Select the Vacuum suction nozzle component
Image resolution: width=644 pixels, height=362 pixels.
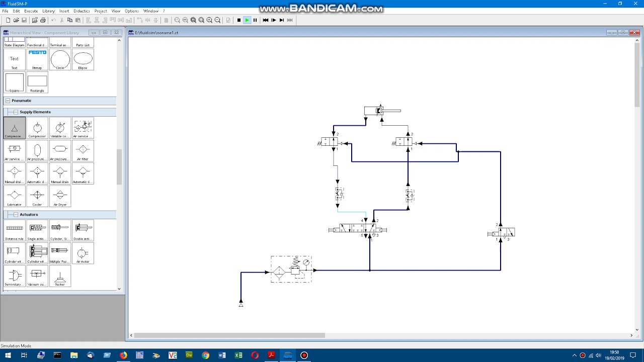pos(37,277)
